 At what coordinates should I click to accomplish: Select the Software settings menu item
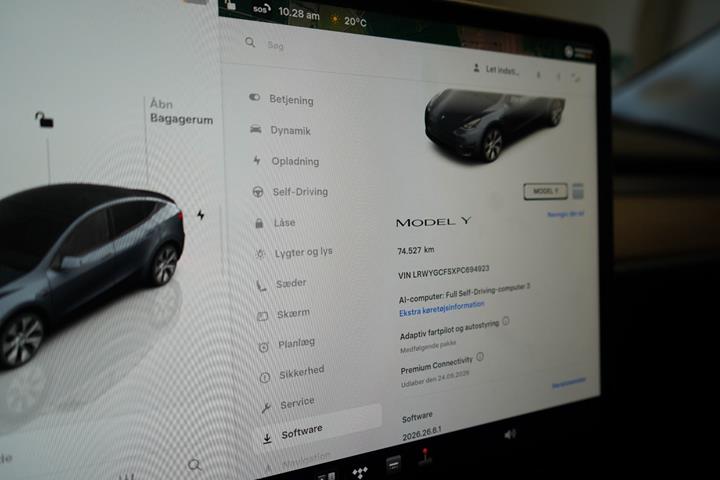click(320, 429)
